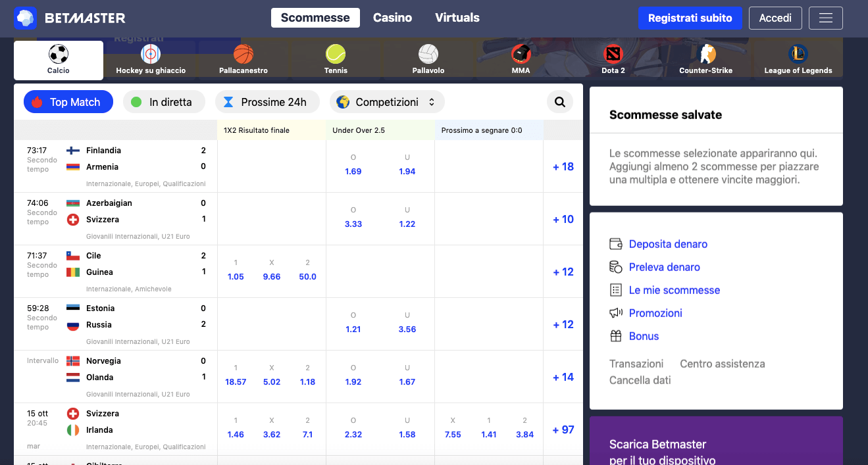
Task: Switch to the Casino tab
Action: [x=392, y=18]
